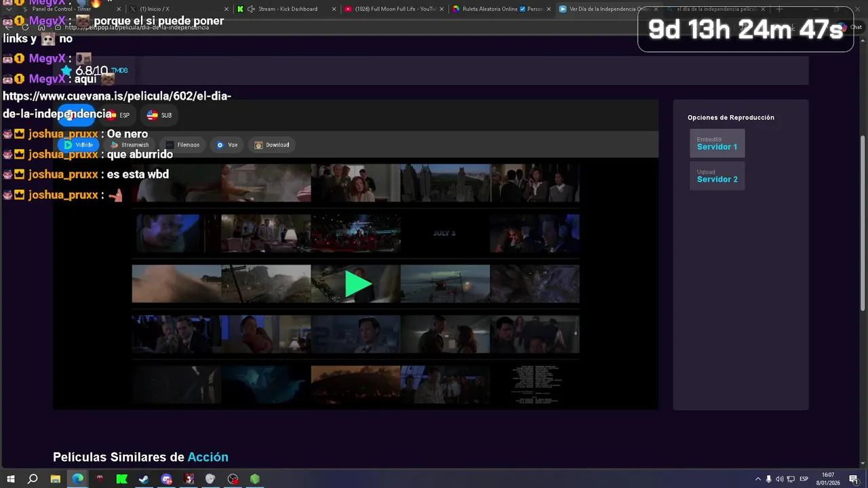Close the Ruleta Aleatoria Online tab
Image resolution: width=868 pixels, height=488 pixels.
coord(549,9)
